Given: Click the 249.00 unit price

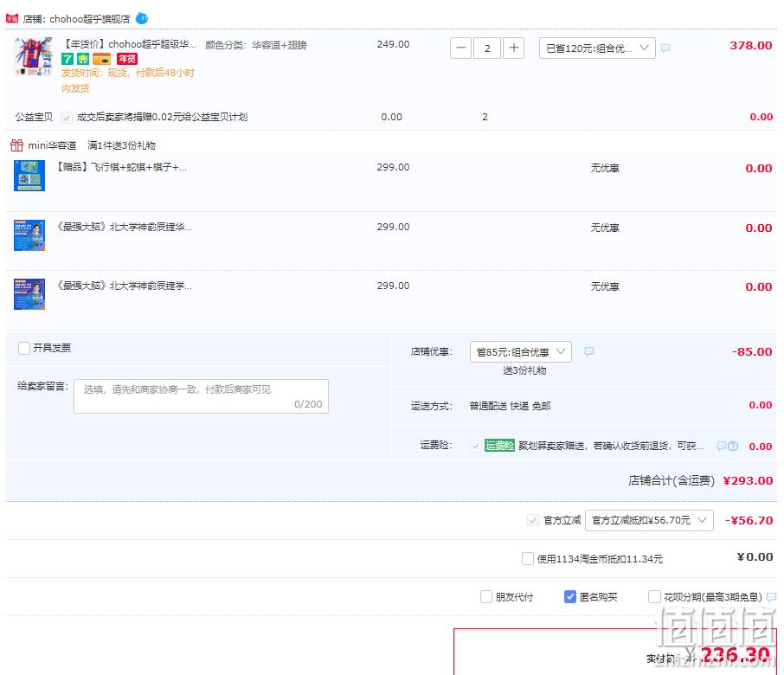Looking at the screenshot, I should [393, 44].
